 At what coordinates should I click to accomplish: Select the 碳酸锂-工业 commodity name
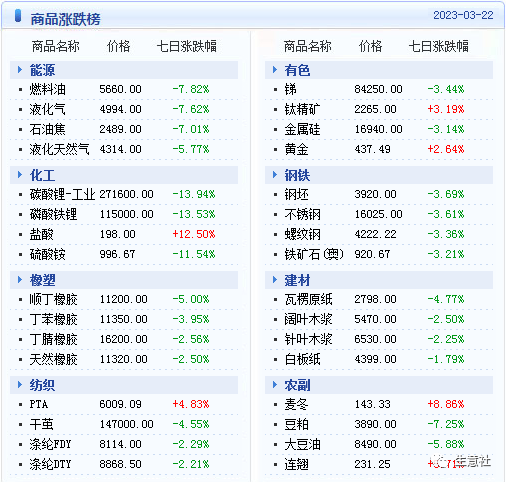pyautogui.click(x=62, y=194)
